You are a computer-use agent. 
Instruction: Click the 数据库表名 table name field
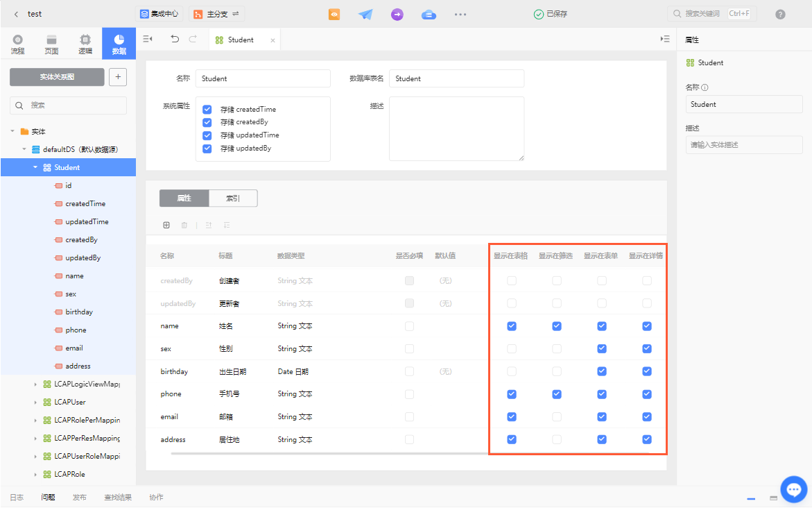click(x=457, y=79)
